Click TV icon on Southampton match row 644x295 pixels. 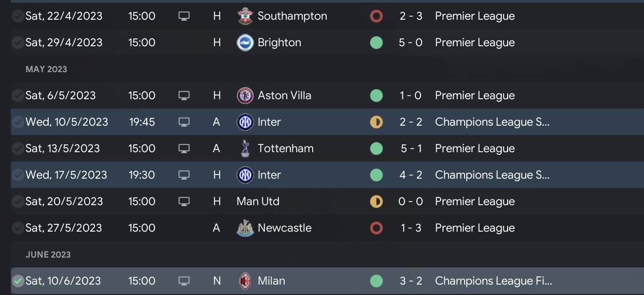coord(184,16)
